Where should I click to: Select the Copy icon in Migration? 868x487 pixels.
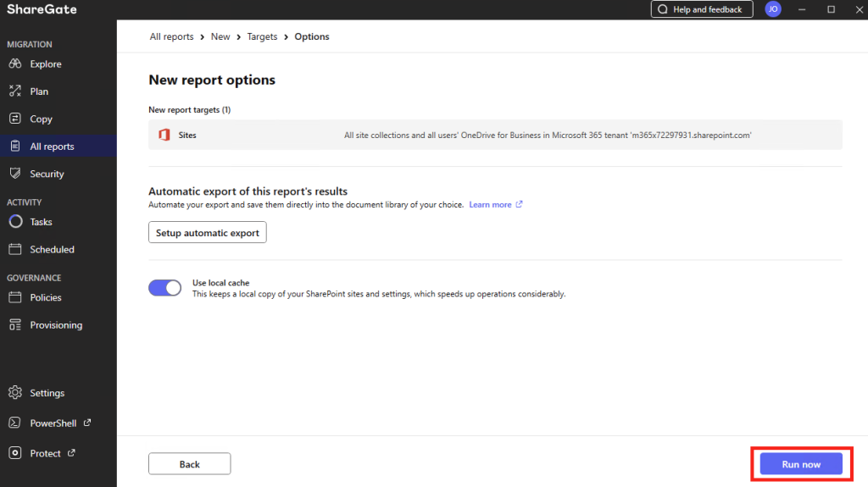coord(15,119)
